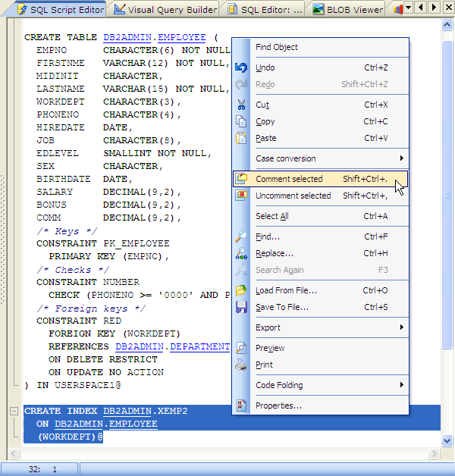455x476 pixels.
Task: Follow EMPLOYEE link in CREATE TABLE line
Action: pyautogui.click(x=182, y=37)
